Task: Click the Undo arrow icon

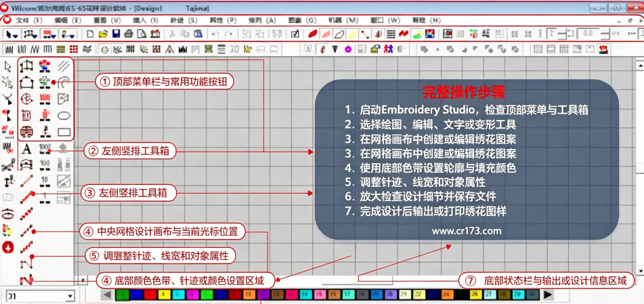Action: [x=215, y=34]
